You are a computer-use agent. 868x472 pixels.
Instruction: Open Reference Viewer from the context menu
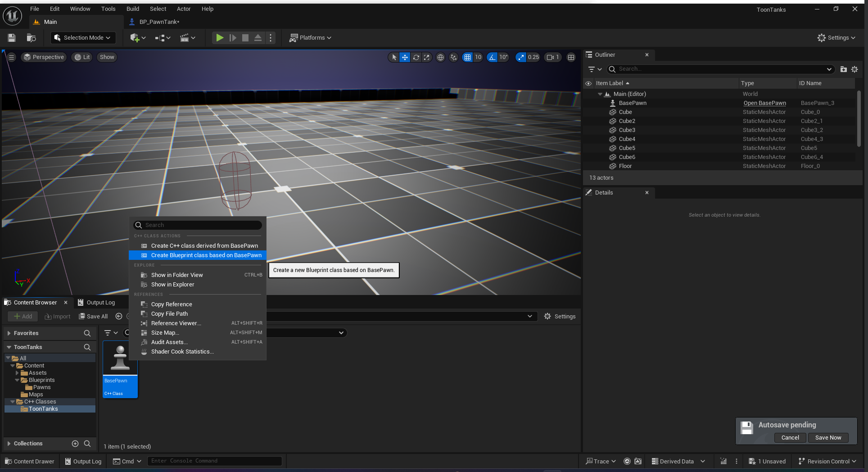198,323
